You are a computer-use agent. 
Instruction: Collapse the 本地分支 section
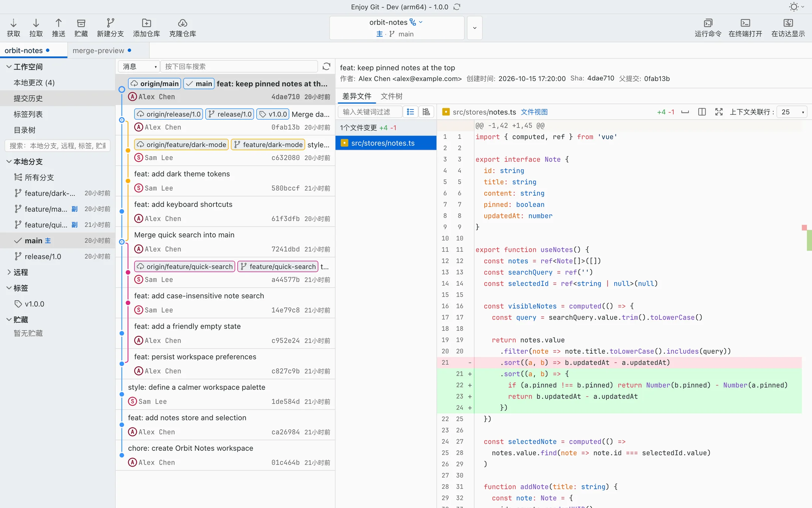[x=9, y=161]
